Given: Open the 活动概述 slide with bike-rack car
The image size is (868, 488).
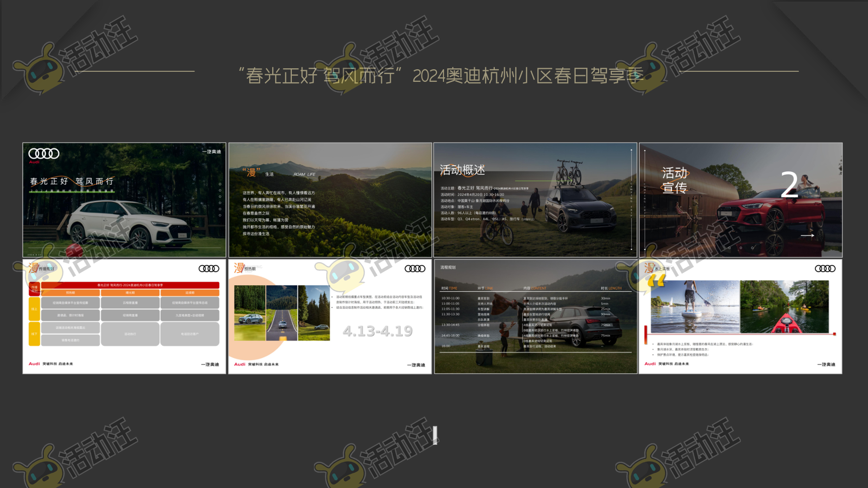Looking at the screenshot, I should 535,200.
